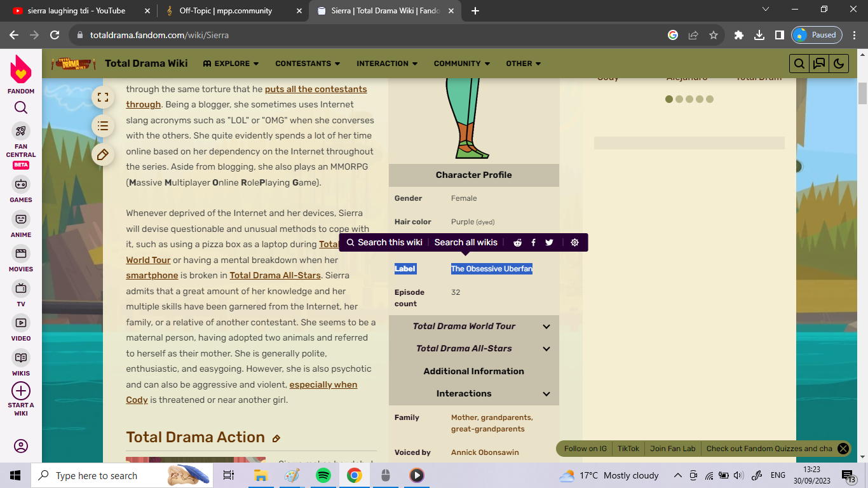This screenshot has width=868, height=488.
Task: Bookmark this page with star icon
Action: click(714, 35)
